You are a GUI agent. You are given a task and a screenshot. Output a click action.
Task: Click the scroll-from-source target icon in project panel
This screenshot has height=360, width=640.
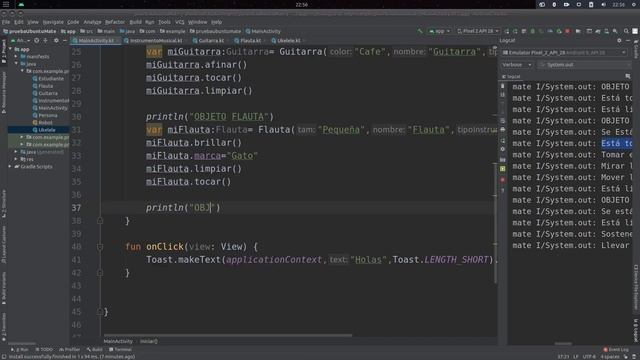tap(37, 40)
